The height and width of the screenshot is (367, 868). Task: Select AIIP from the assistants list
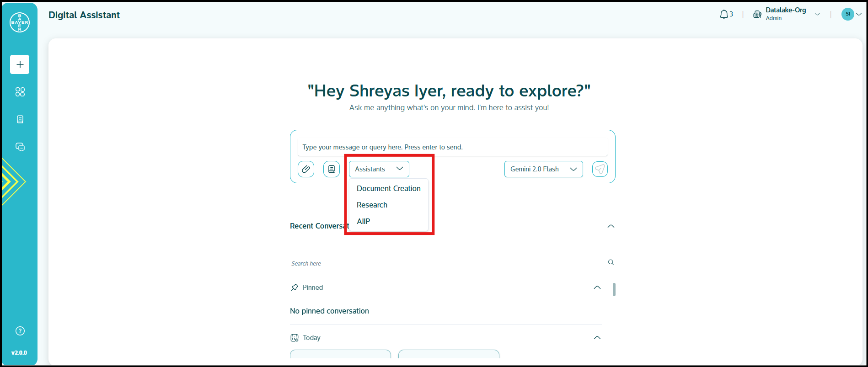pyautogui.click(x=363, y=221)
